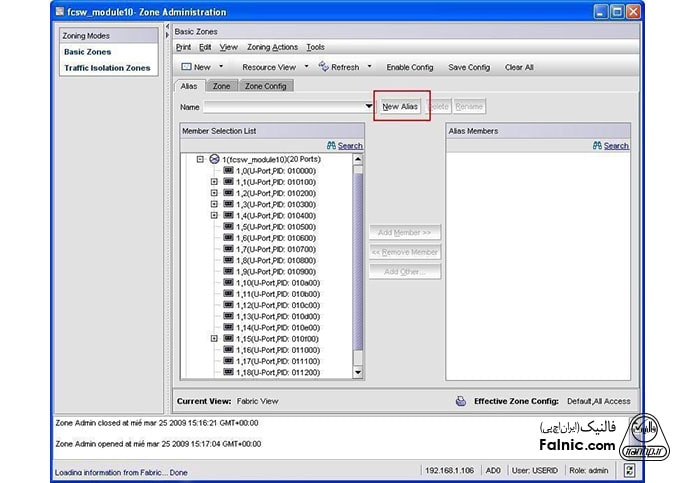The height and width of the screenshot is (483, 694).
Task: Switch to the Zone Config tab
Action: 265,86
